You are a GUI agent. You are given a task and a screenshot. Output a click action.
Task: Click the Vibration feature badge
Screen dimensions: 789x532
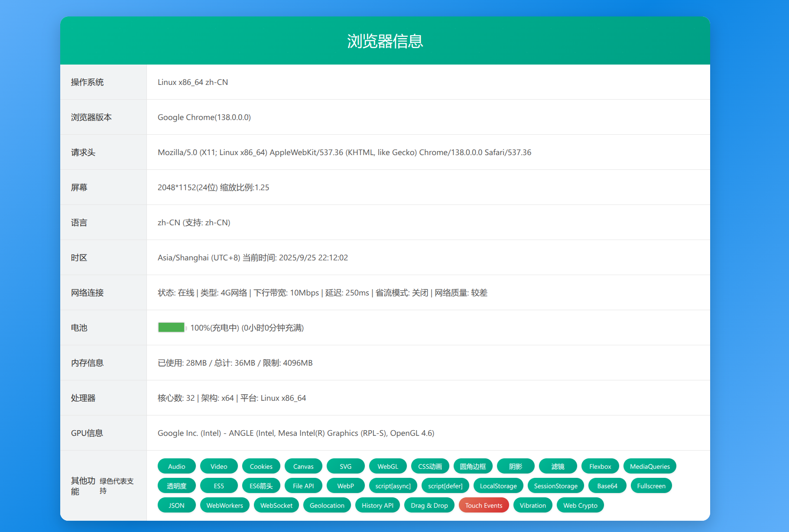(x=532, y=505)
